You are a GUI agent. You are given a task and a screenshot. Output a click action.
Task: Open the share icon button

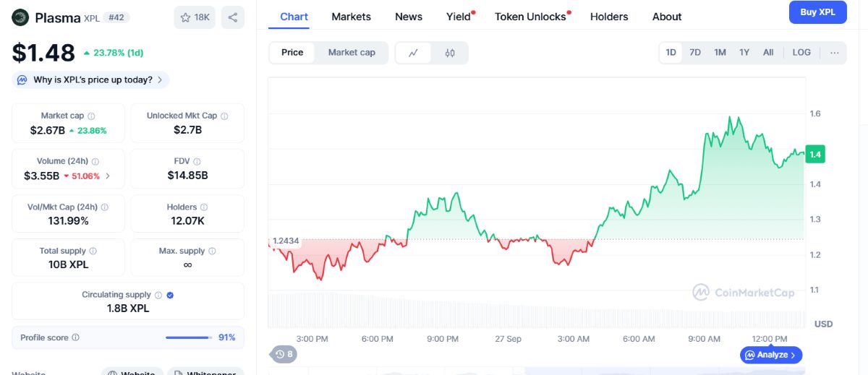click(x=233, y=17)
